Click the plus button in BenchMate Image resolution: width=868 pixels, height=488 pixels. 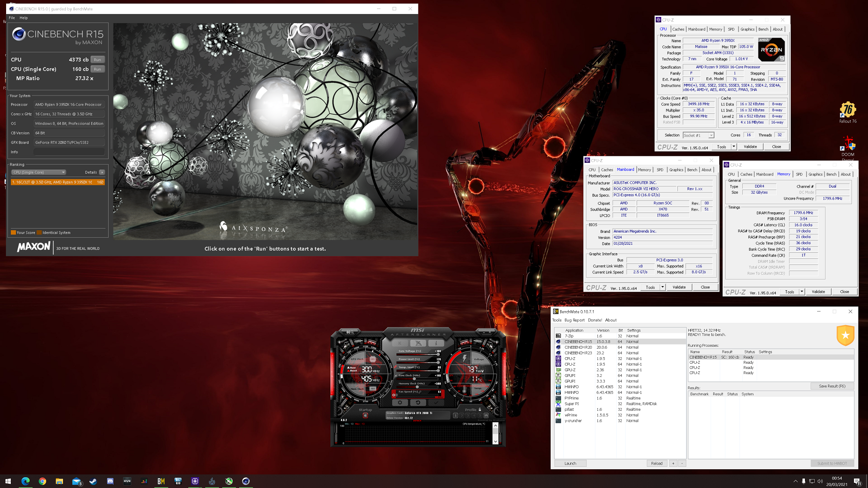pyautogui.click(x=673, y=464)
